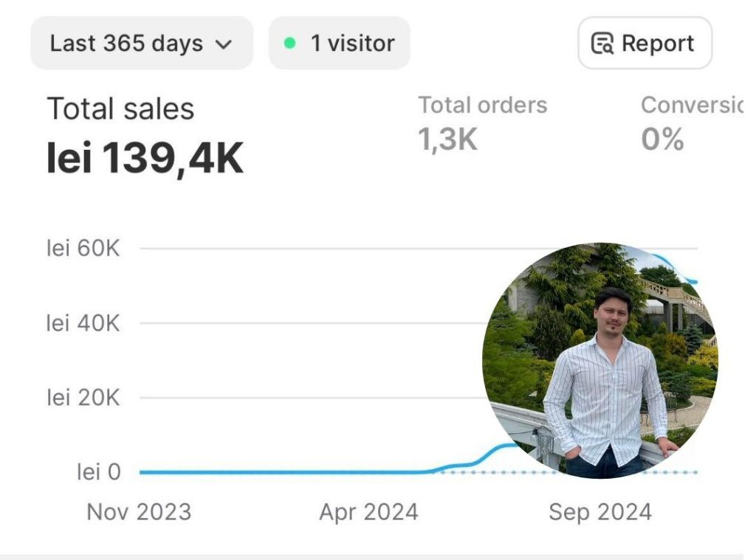Click the 1,3K total orders value
756x560 pixels.
click(448, 139)
